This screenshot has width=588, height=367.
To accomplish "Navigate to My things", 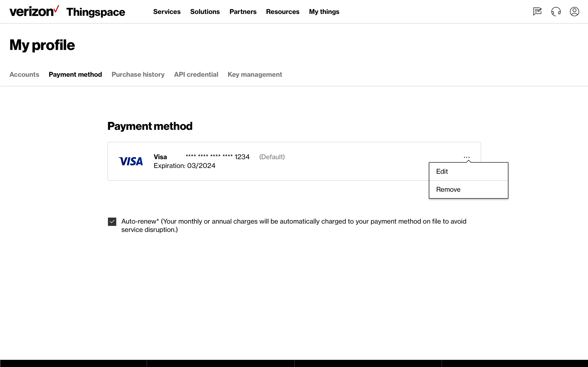I will point(324,12).
